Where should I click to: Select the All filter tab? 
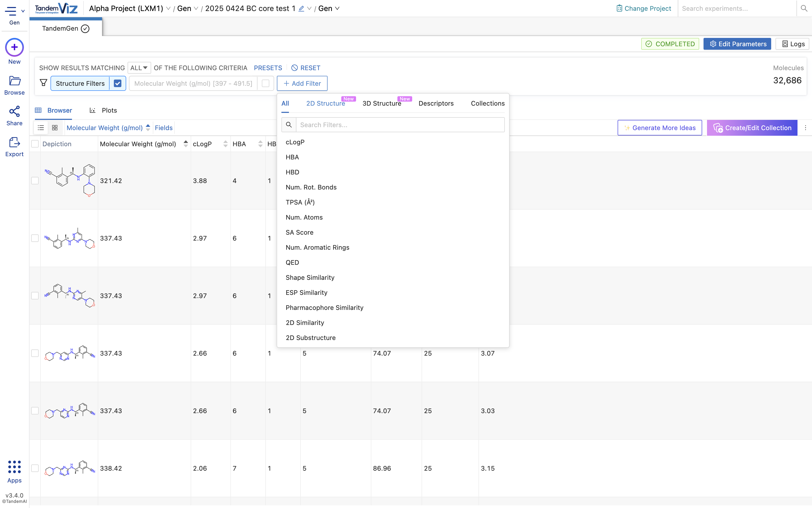[x=285, y=103]
